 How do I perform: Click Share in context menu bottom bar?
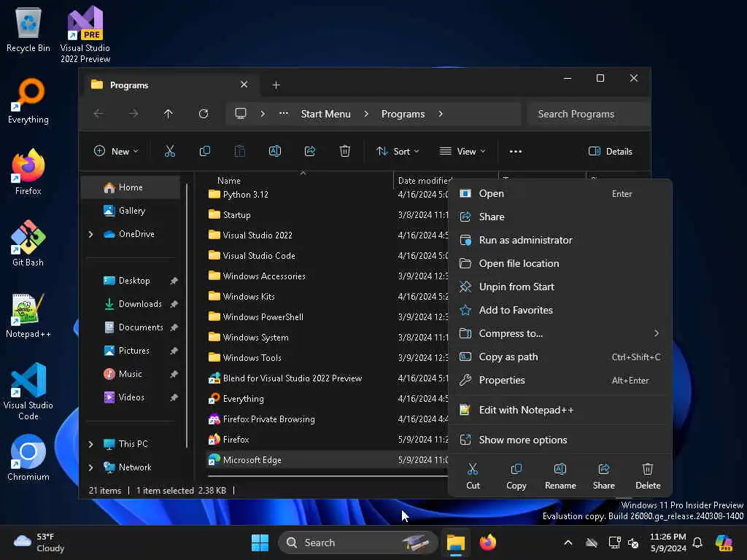[603, 475]
